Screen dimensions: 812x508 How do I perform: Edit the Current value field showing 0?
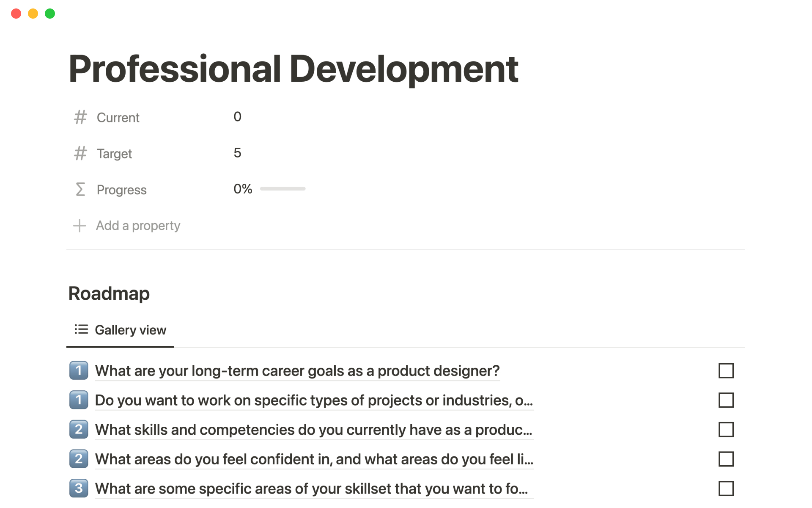point(238,117)
